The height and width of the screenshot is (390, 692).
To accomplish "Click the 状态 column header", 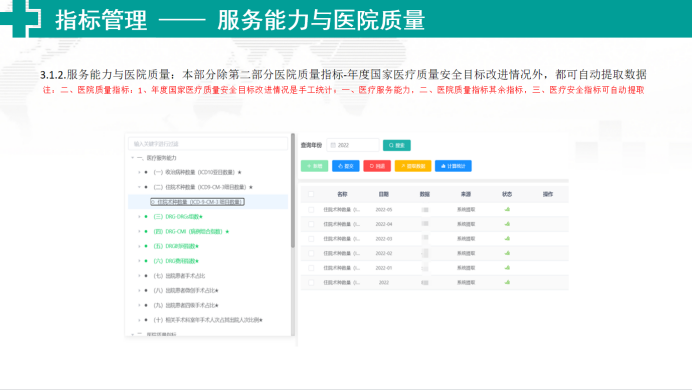I will 507,194.
